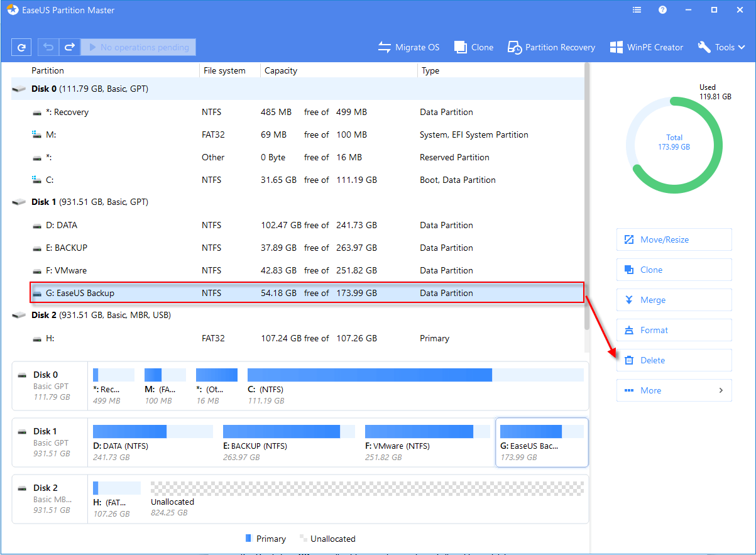Click the Move/Resize button

pos(674,239)
